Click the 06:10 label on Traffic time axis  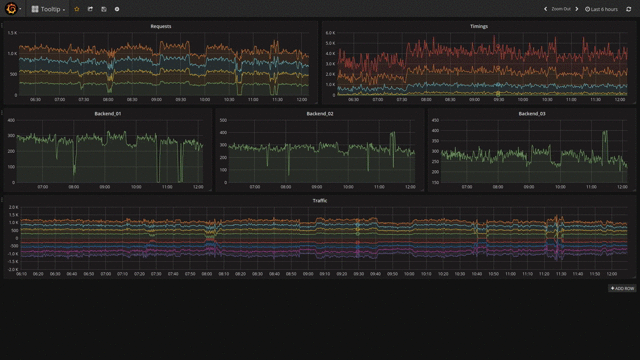(21, 274)
